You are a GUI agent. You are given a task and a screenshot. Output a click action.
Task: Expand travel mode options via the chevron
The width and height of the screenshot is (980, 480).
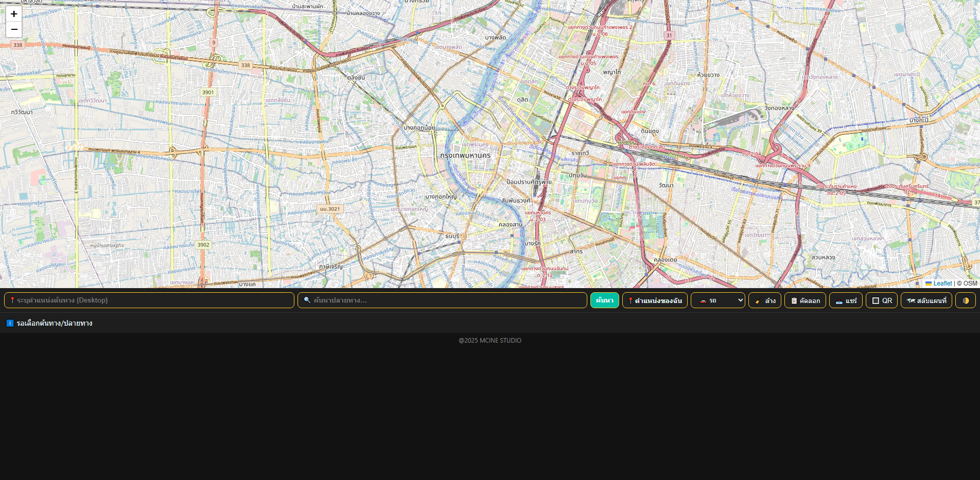coord(740,300)
